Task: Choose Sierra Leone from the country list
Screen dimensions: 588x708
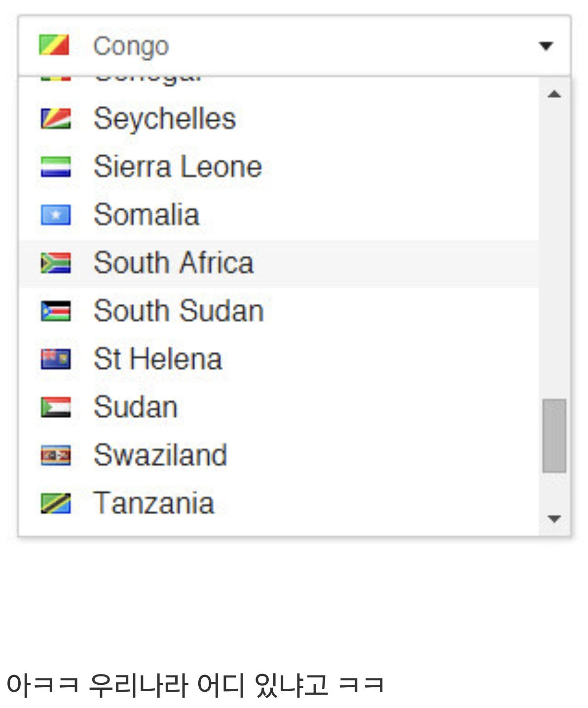Action: pos(178,167)
